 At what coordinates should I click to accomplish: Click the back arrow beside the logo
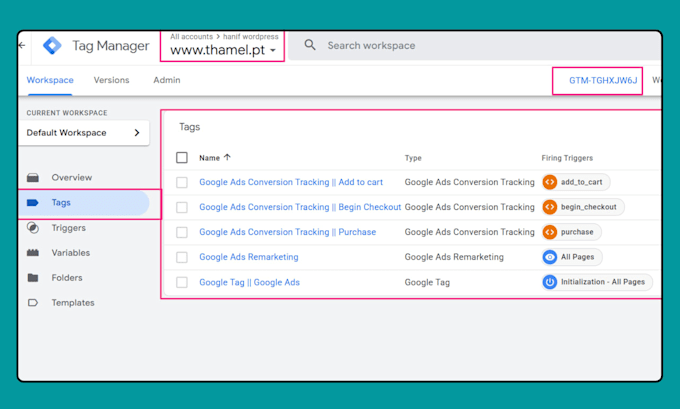point(22,45)
